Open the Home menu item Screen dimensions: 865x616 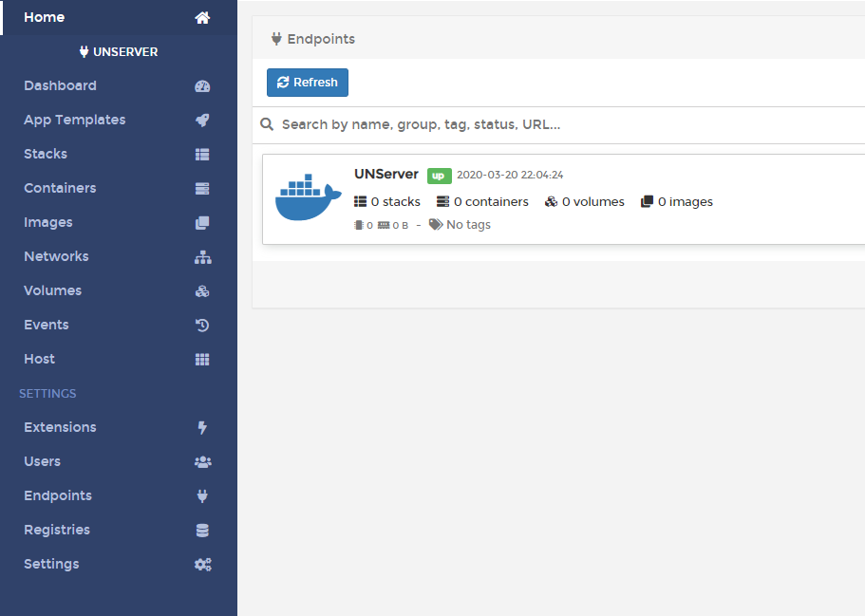click(x=119, y=17)
